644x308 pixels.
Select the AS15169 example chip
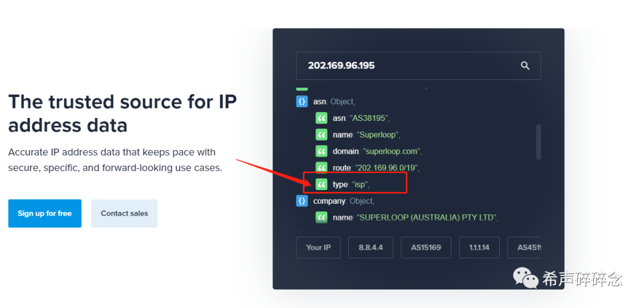click(x=426, y=247)
